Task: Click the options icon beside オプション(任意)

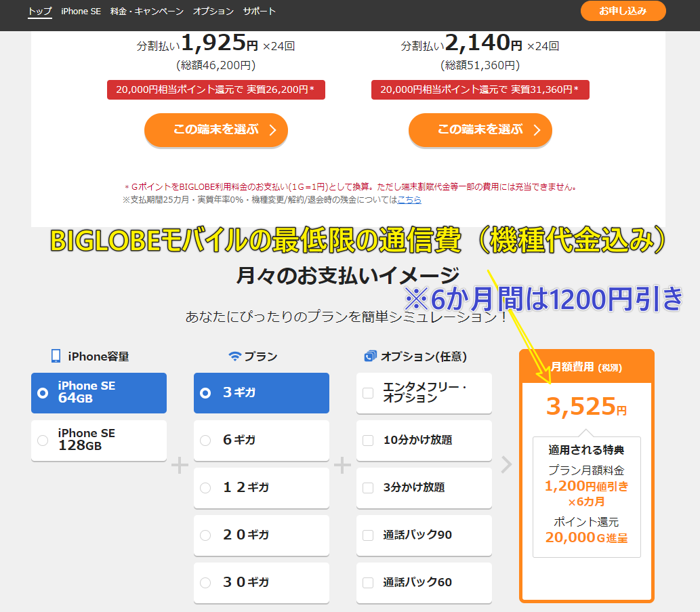Action: 371,356
